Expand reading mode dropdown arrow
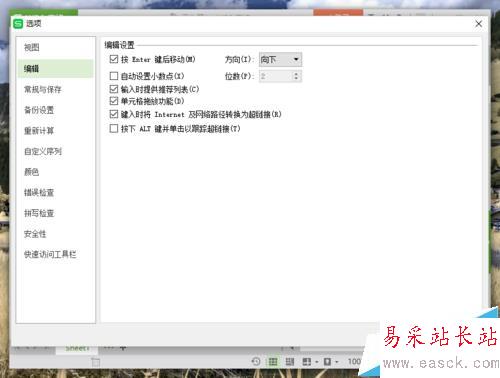This screenshot has width=500, height=378. [x=317, y=362]
